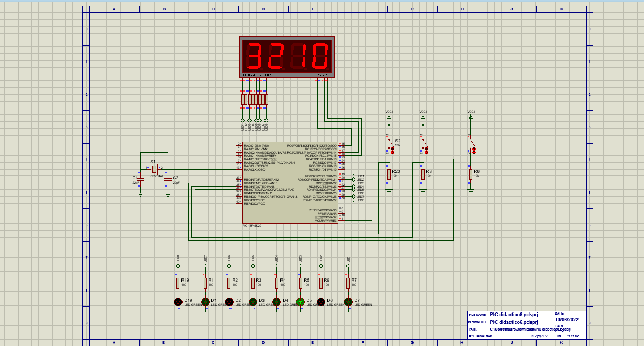Click the CRYSTAL value label under X1
Viewport: 644px width, 346px height.
pos(157,176)
